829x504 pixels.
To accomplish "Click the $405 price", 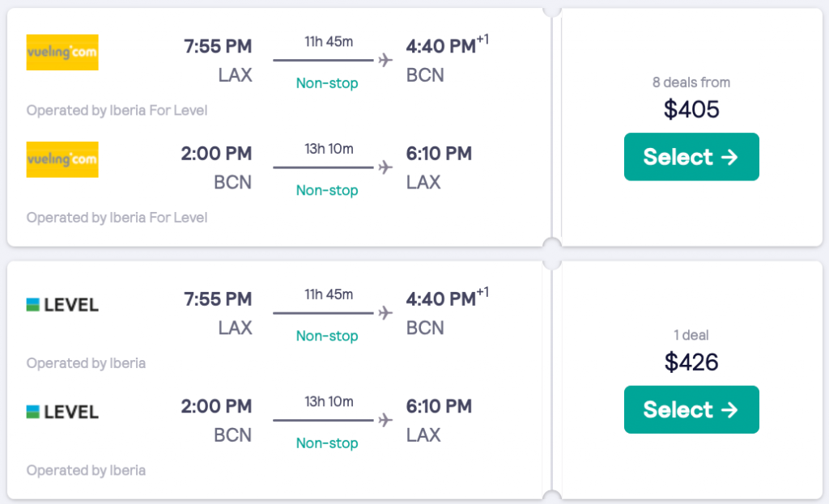I will (x=691, y=109).
